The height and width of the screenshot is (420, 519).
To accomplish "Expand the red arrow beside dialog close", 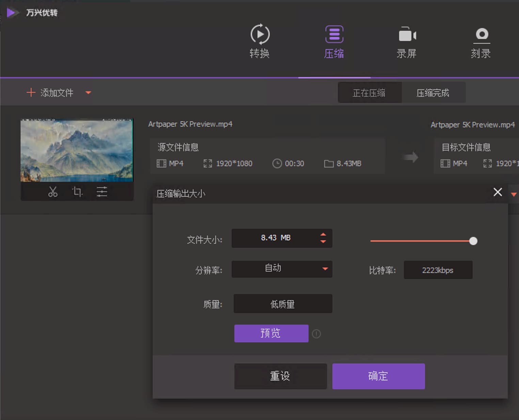I will click(x=514, y=194).
